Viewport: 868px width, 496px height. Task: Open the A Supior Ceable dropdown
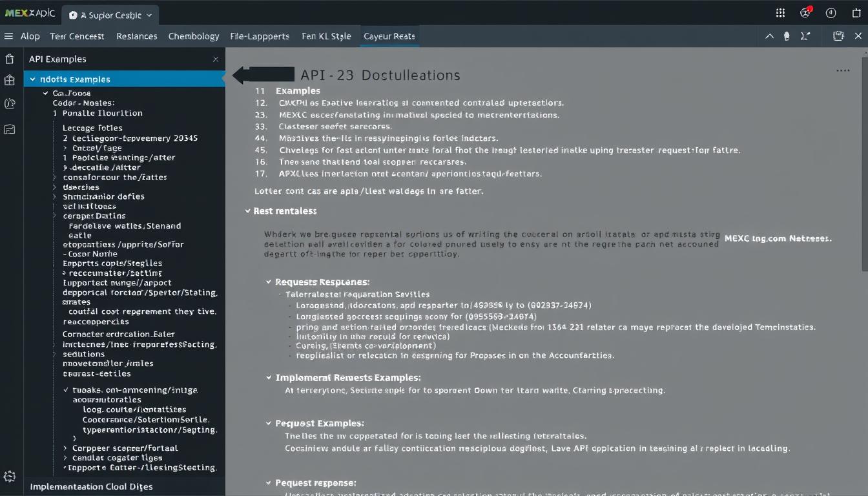point(110,15)
